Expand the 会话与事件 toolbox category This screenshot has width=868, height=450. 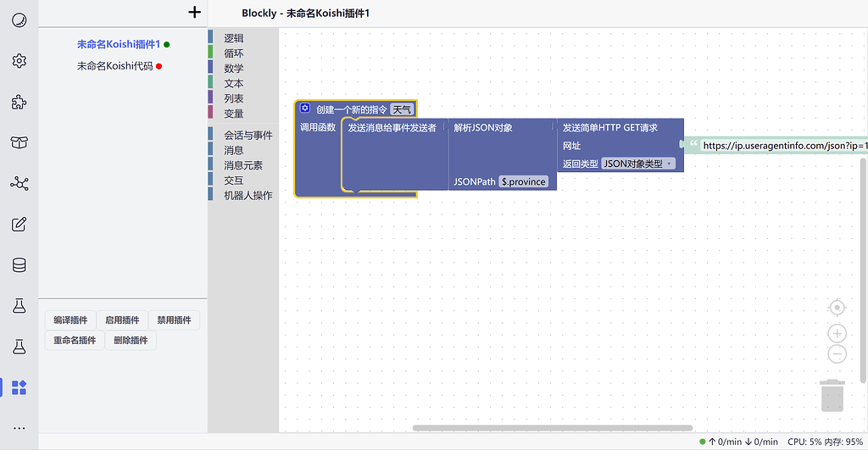[248, 135]
